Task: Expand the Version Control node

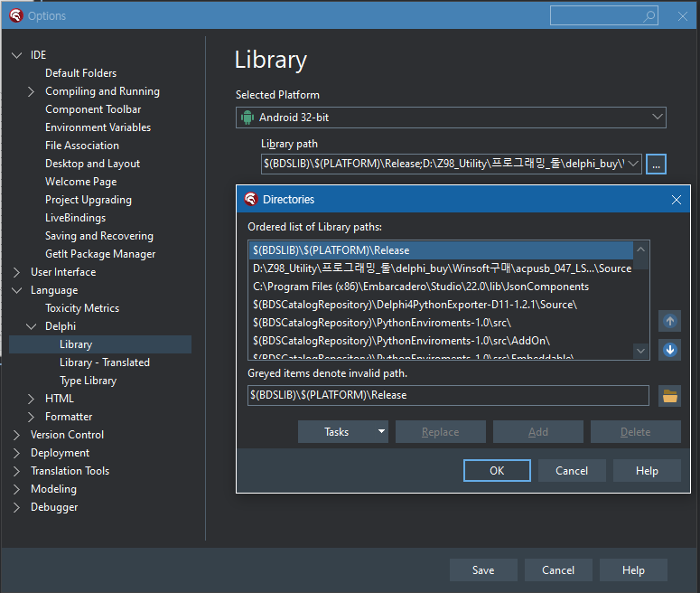Action: point(16,435)
